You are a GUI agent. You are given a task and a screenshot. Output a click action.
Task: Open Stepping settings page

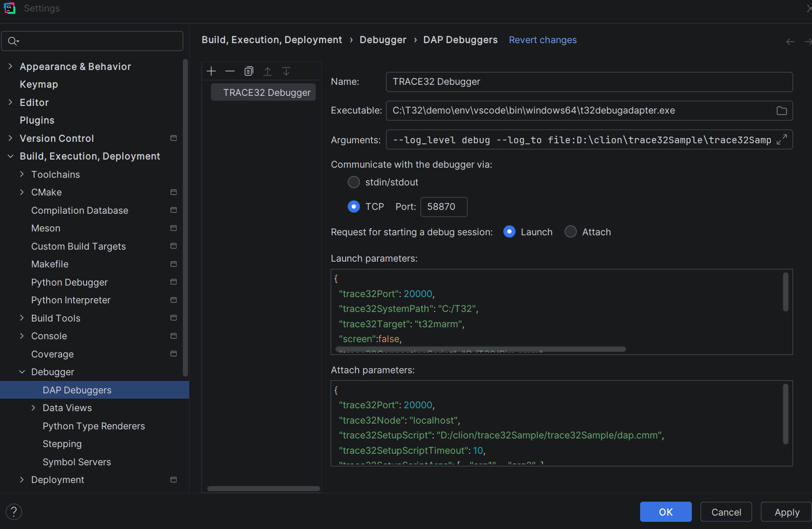pos(62,444)
